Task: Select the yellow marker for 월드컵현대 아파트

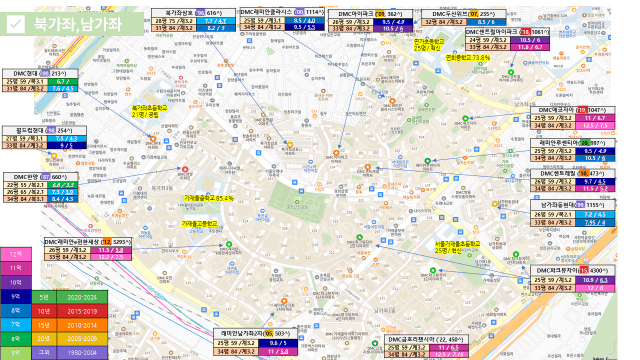Action: [x=54, y=156]
